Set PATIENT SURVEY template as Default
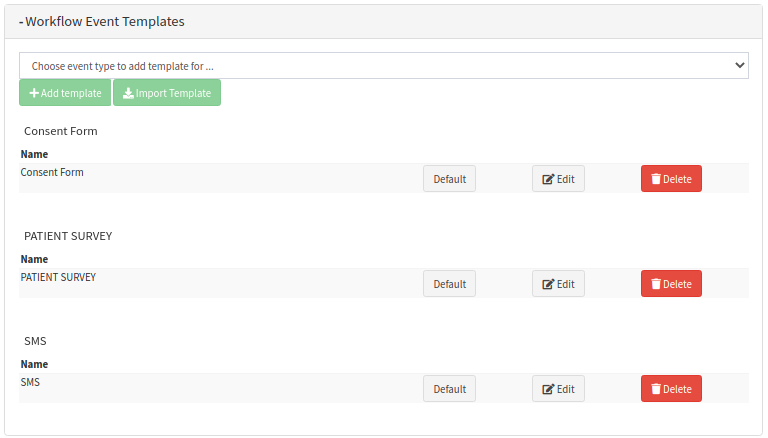This screenshot has height=438, width=768. click(449, 284)
